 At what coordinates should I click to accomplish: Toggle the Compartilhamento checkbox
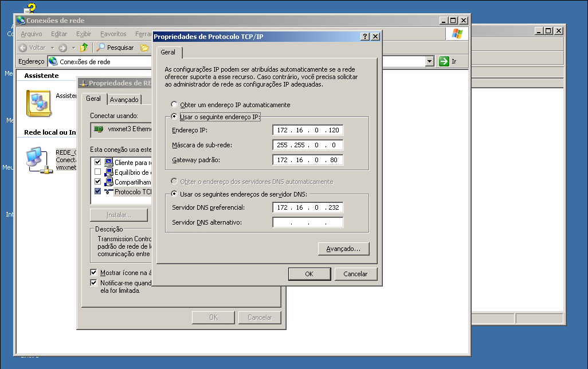97,182
